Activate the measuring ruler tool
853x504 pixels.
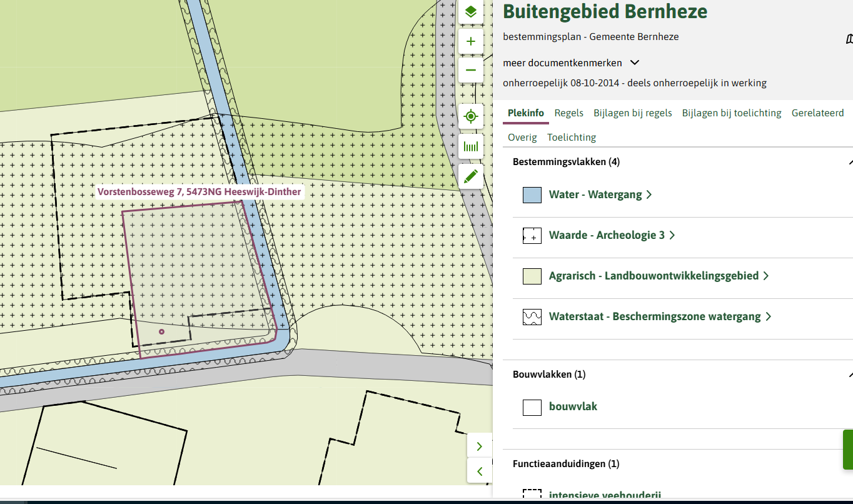pyautogui.click(x=471, y=147)
